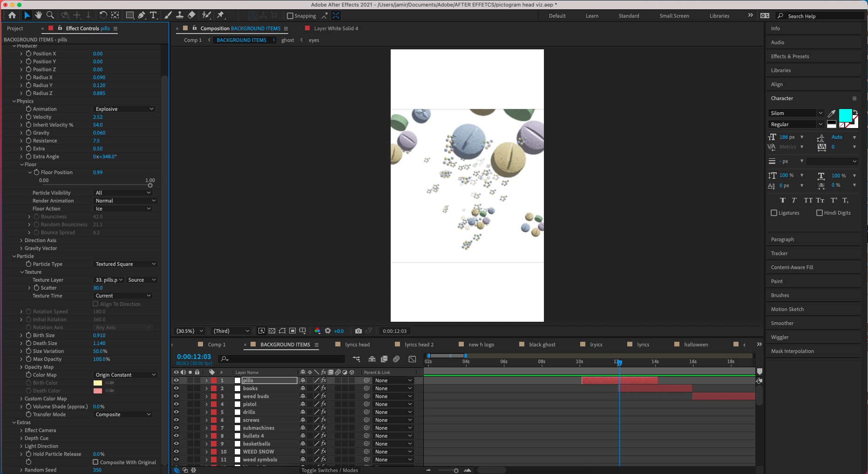Image resolution: width=868 pixels, height=474 pixels.
Task: Click inside the Search Help field
Action: click(x=820, y=15)
